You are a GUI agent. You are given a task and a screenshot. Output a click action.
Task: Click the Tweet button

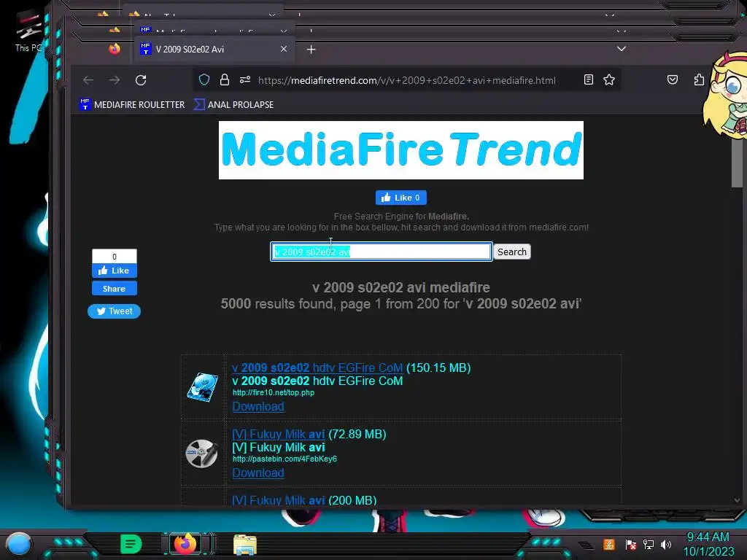[115, 311]
